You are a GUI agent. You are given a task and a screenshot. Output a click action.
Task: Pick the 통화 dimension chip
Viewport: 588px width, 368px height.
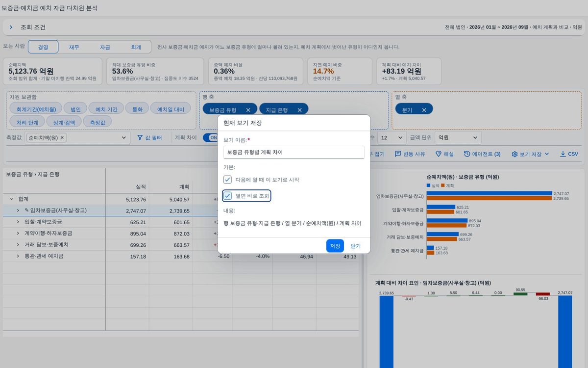point(137,109)
